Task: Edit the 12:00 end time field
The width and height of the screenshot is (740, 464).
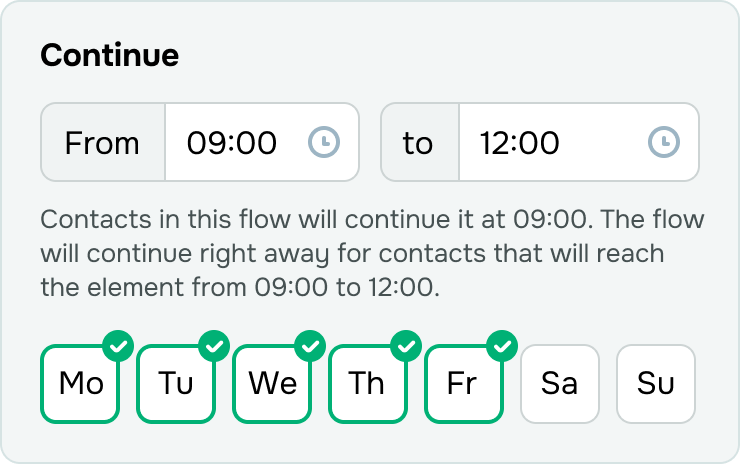Action: tap(579, 142)
